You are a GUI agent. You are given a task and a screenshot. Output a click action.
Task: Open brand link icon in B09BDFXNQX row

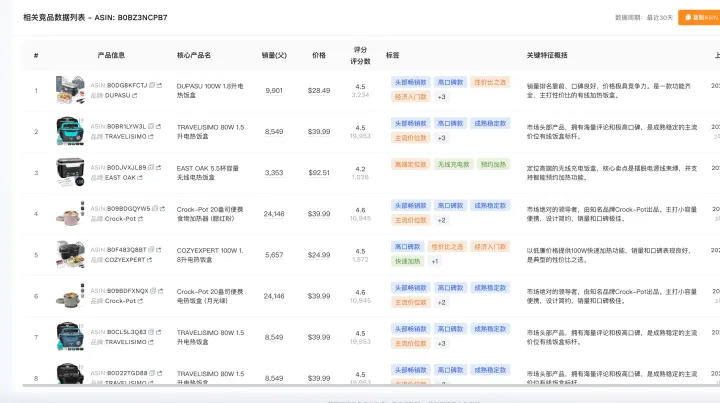[x=141, y=301]
